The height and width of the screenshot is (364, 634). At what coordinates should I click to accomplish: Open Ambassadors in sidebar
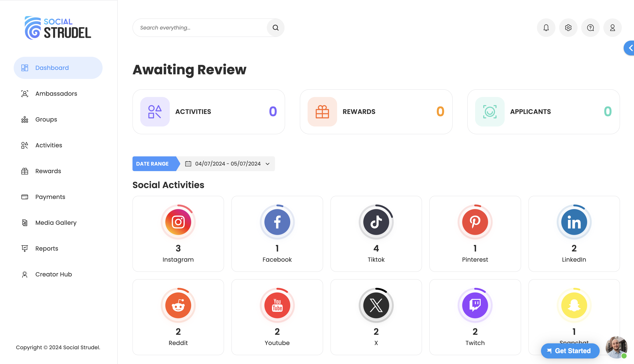(58, 93)
